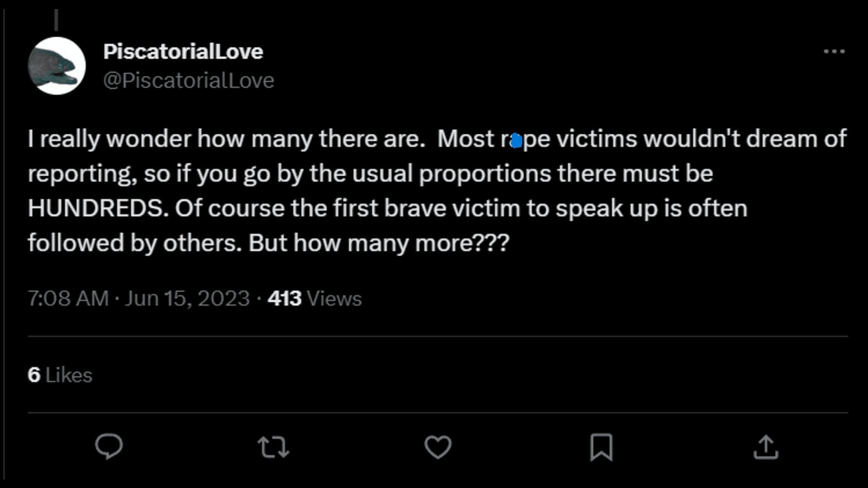Like the tweet with the heart icon
868x488 pixels.
pyautogui.click(x=438, y=447)
